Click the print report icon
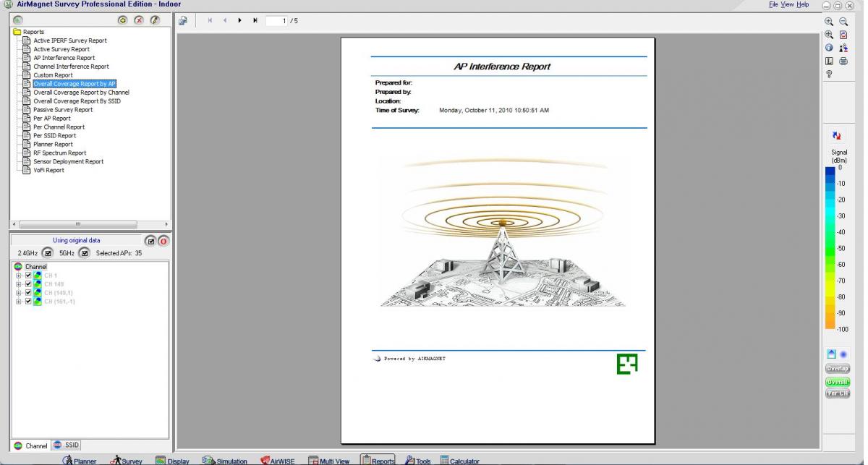Screen dimensions: 868x465 pos(843,61)
